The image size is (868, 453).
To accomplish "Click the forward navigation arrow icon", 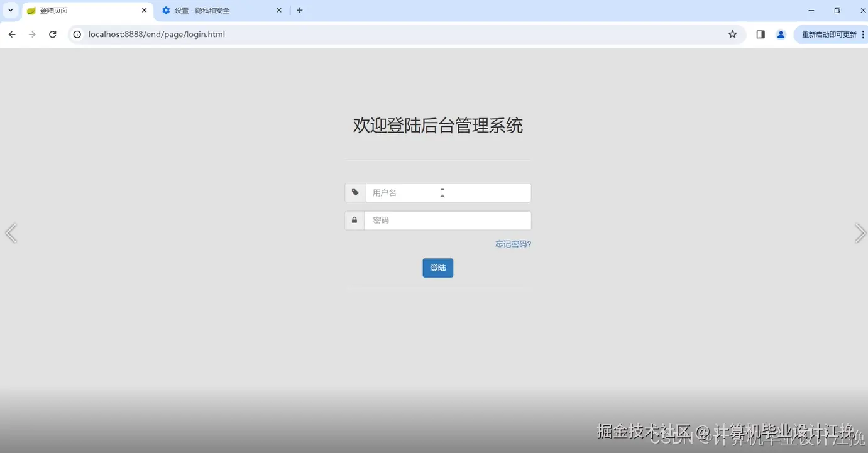I will click(32, 35).
